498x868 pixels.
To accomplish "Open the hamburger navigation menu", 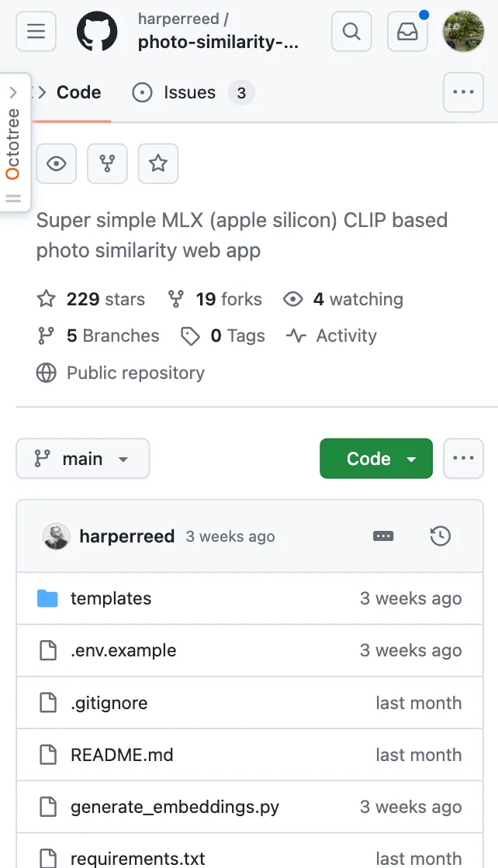I will click(x=36, y=31).
